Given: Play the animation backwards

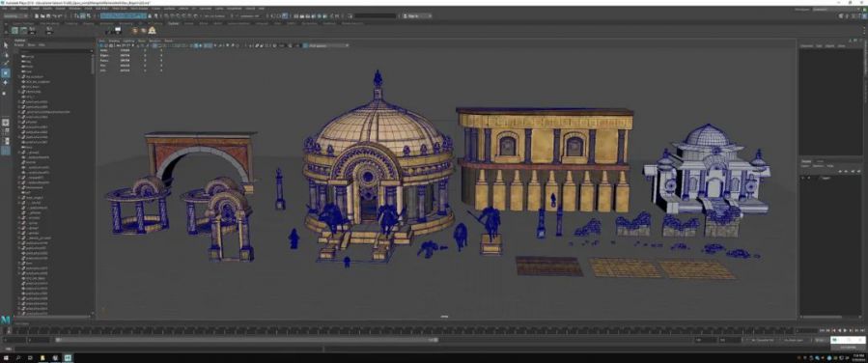Looking at the screenshot, I should tap(839, 330).
